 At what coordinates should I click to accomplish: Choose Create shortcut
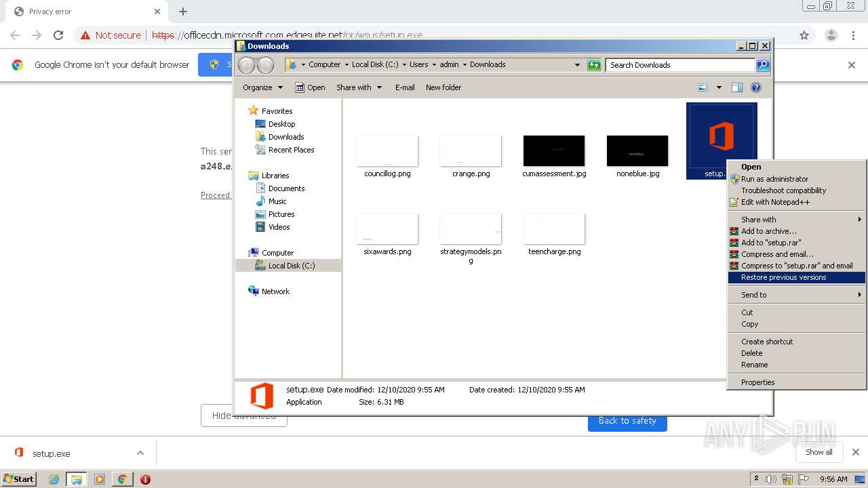[x=796, y=342]
